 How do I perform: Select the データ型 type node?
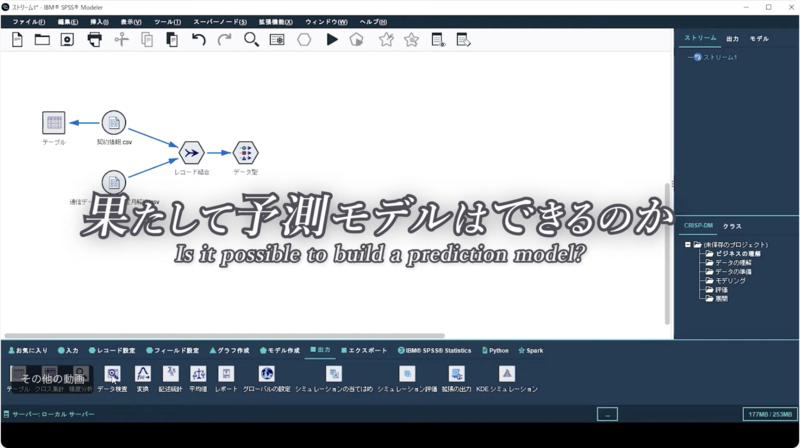(x=245, y=153)
